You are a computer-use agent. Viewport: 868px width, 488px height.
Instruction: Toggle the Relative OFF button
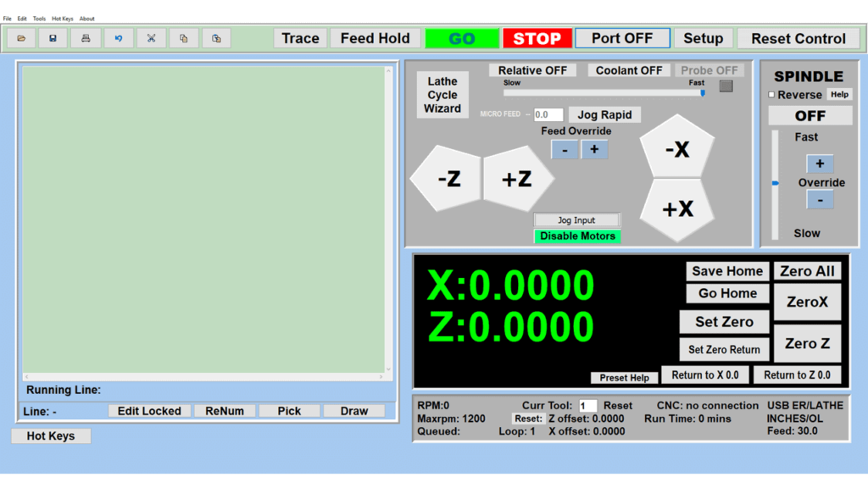click(x=532, y=70)
